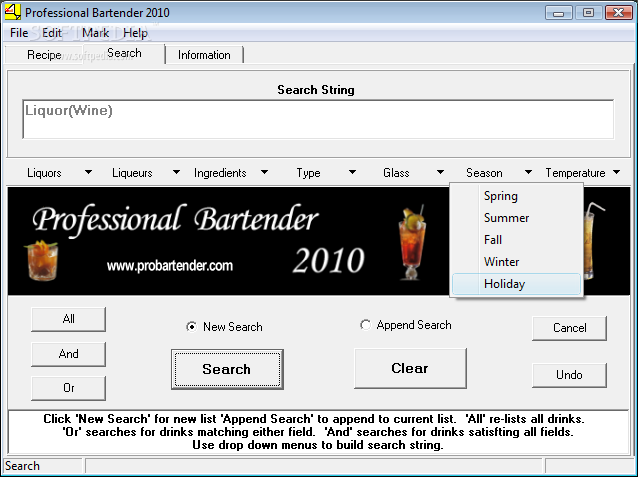This screenshot has height=477, width=638.
Task: Click inside the Search String text box
Action: pyautogui.click(x=318, y=119)
